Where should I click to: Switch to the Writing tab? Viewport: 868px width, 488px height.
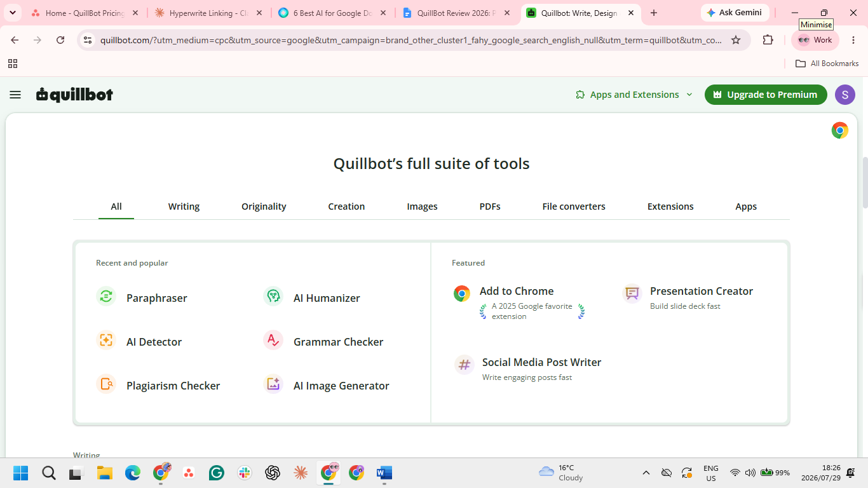tap(184, 207)
